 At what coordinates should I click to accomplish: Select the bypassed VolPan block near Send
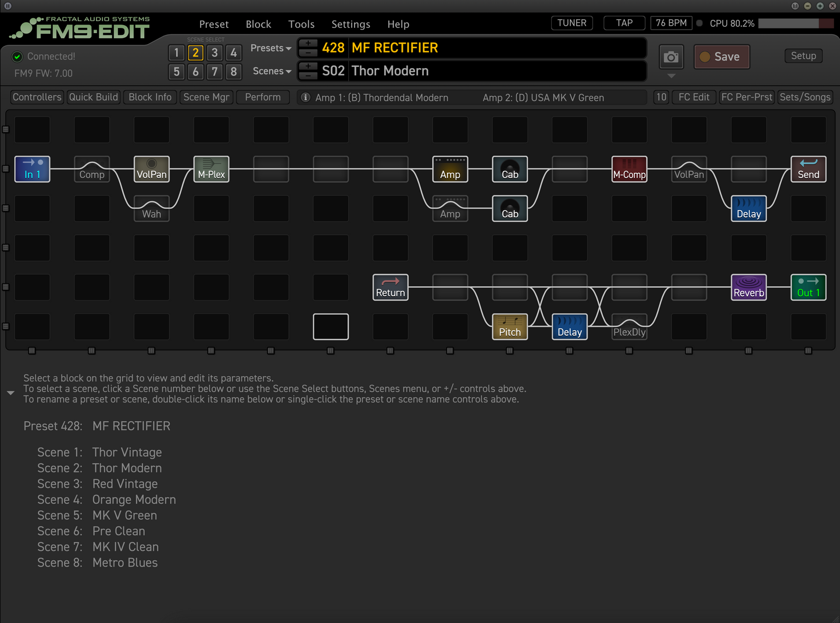[x=689, y=169]
